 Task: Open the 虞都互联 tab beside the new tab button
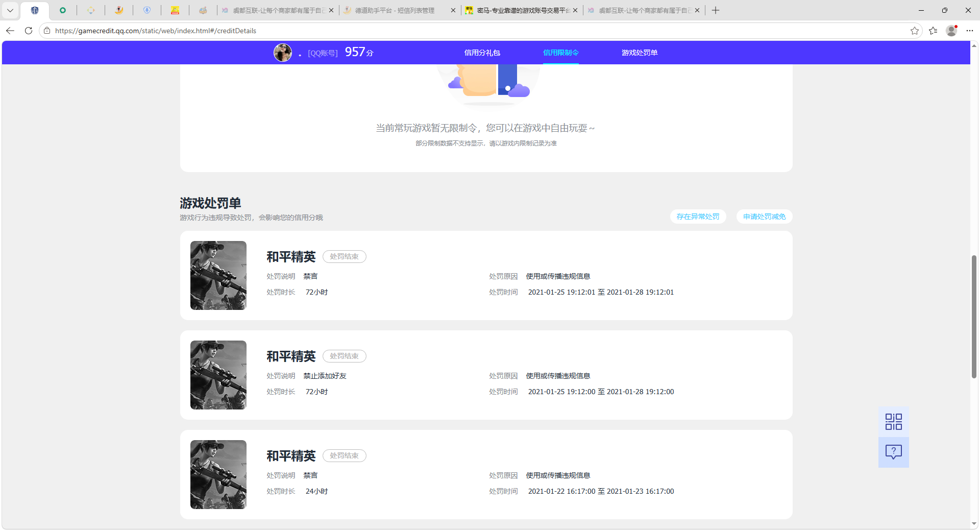tap(645, 10)
